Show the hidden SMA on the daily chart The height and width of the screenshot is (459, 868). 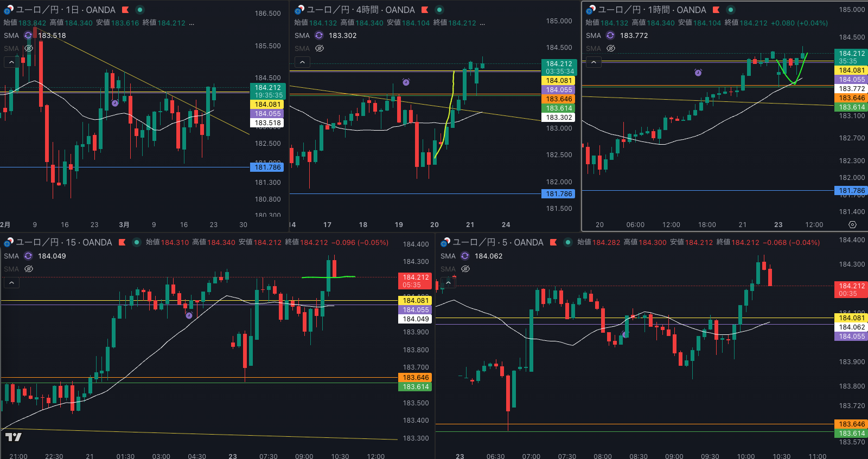[x=29, y=48]
